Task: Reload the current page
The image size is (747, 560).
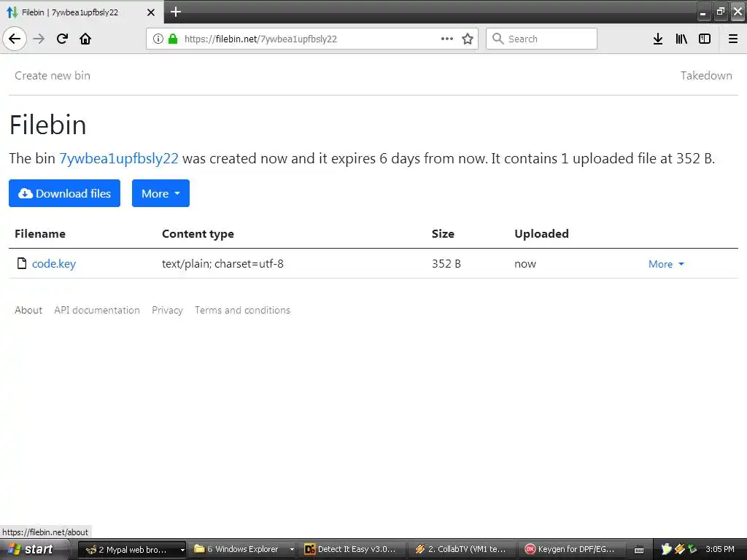Action: click(62, 39)
